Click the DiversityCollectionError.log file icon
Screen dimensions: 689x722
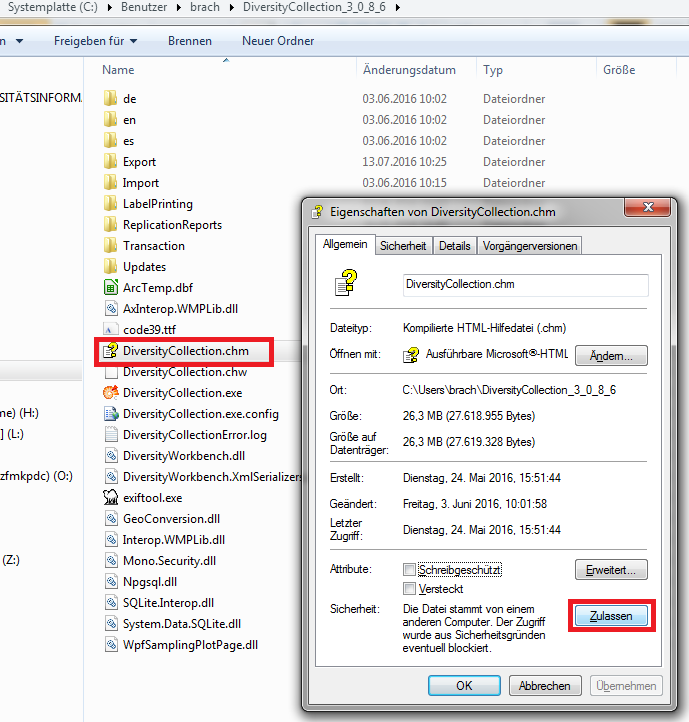[111, 435]
